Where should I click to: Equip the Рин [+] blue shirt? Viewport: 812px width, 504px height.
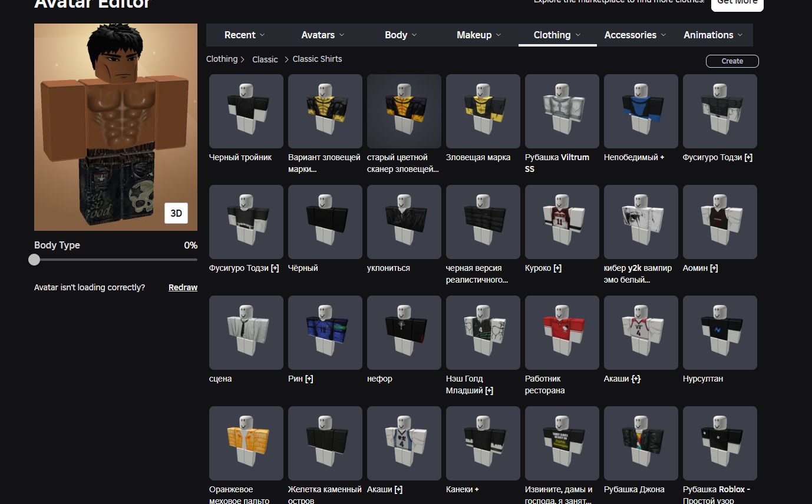[x=325, y=333]
